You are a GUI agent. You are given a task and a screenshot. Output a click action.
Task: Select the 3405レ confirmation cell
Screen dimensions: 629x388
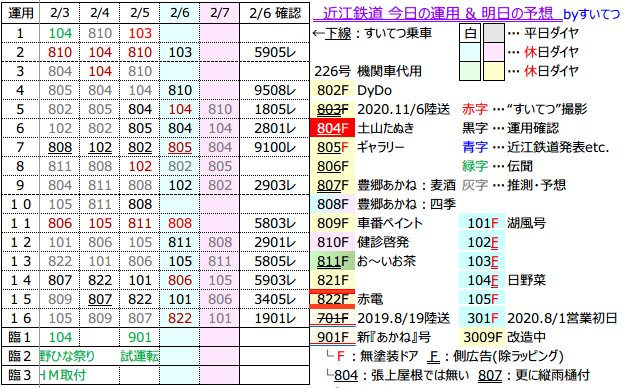(275, 299)
